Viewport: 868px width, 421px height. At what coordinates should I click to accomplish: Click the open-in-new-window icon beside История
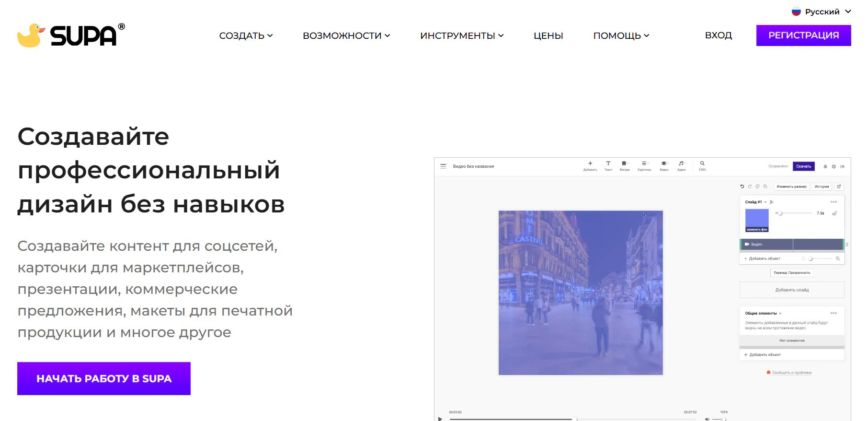pyautogui.click(x=839, y=187)
